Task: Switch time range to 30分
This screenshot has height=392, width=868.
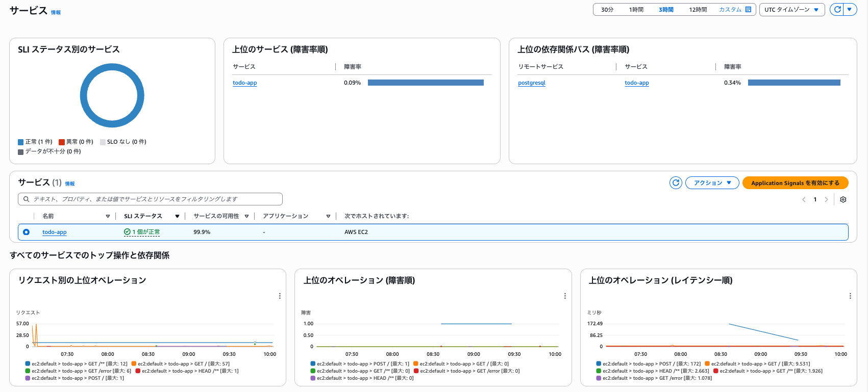Action: click(607, 10)
